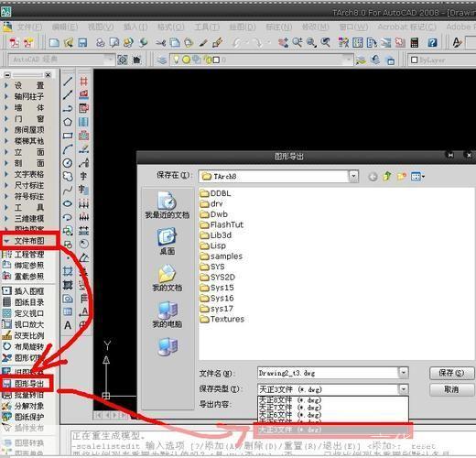Open the layer list dropdown

click(348, 60)
